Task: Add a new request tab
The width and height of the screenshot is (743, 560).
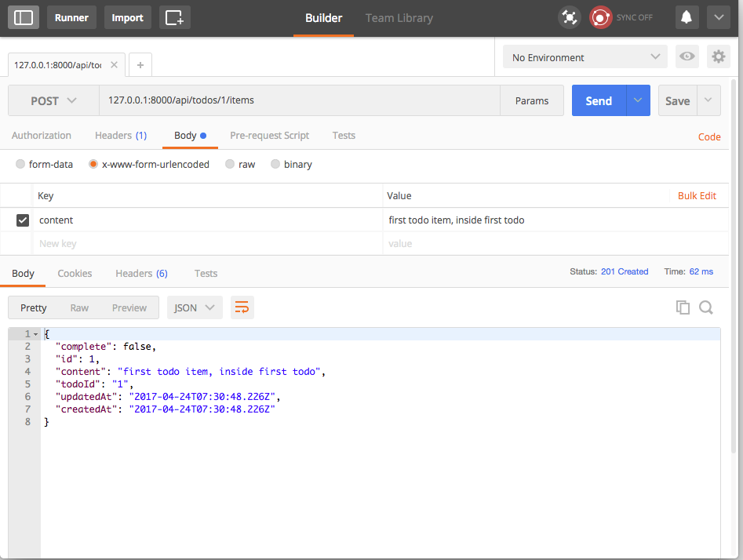Action: [x=140, y=65]
